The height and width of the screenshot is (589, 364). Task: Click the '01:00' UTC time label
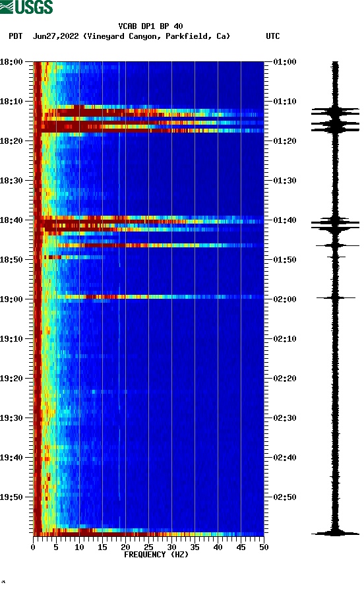tap(285, 61)
